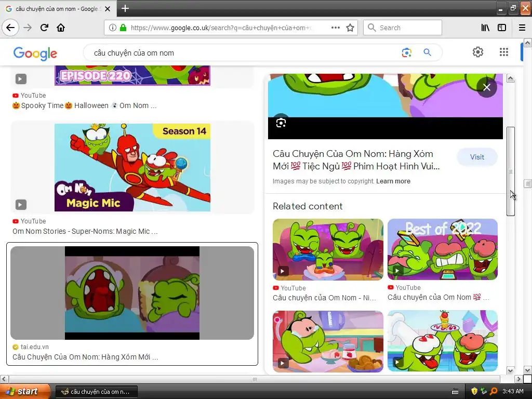Click the keyboard icon in system tray
This screenshot has height=399, width=532.
(x=455, y=392)
